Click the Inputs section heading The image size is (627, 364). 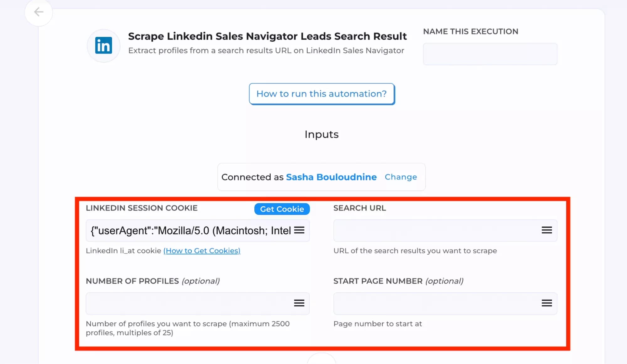click(x=321, y=134)
